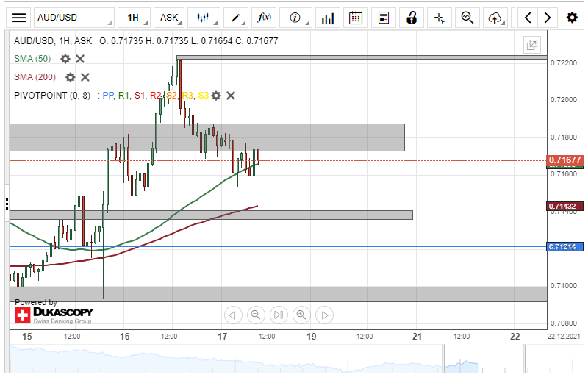Select the pencil drawing tools
This screenshot has width=588, height=383.
(x=235, y=18)
